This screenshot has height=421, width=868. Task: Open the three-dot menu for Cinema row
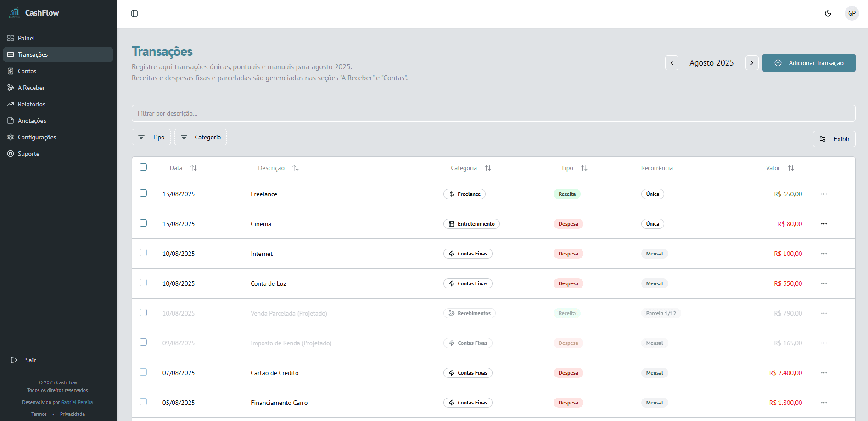click(823, 224)
